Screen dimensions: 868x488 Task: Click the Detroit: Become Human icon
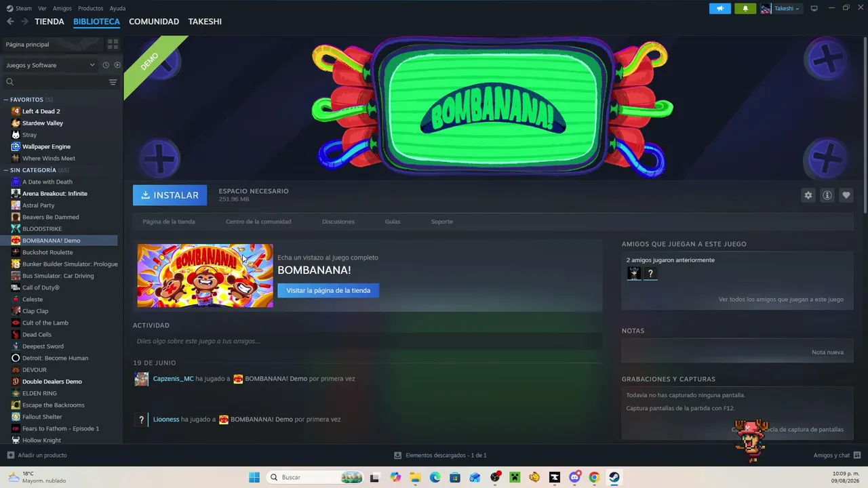click(x=16, y=358)
